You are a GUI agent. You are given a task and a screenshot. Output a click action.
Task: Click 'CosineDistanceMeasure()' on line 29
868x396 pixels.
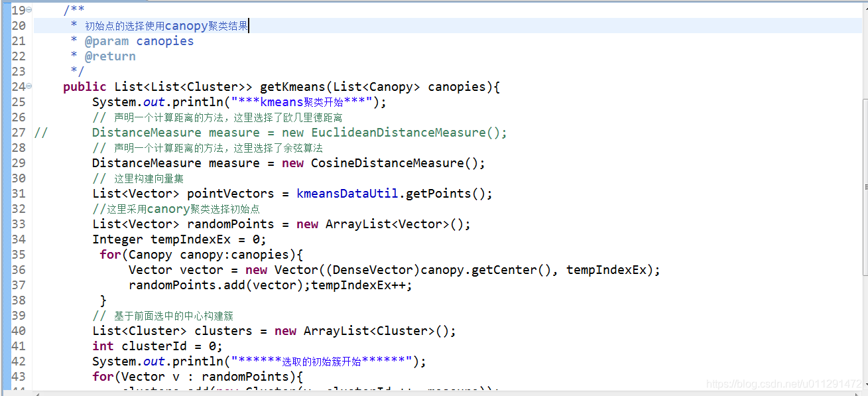click(395, 163)
